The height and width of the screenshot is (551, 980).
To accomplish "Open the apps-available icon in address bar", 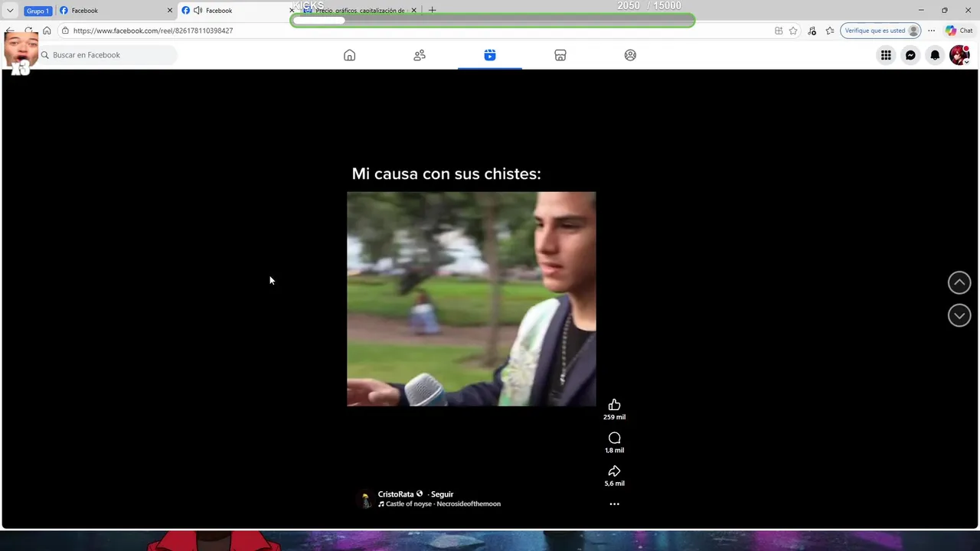I will point(779,31).
